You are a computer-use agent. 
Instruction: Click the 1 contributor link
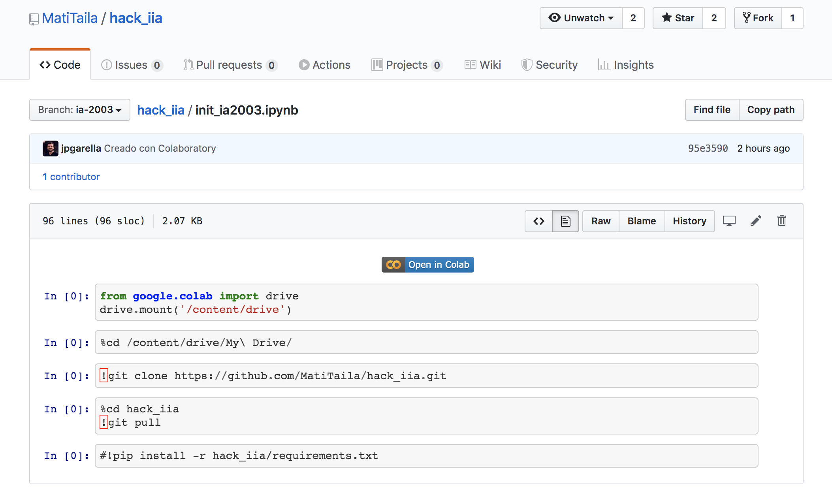click(71, 177)
